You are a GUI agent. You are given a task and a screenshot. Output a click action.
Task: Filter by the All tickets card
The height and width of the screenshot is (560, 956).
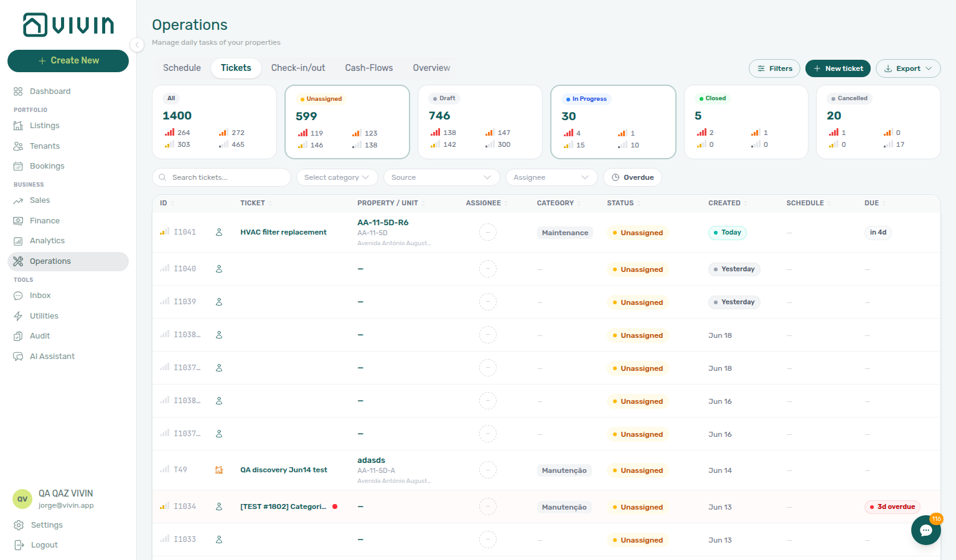214,122
